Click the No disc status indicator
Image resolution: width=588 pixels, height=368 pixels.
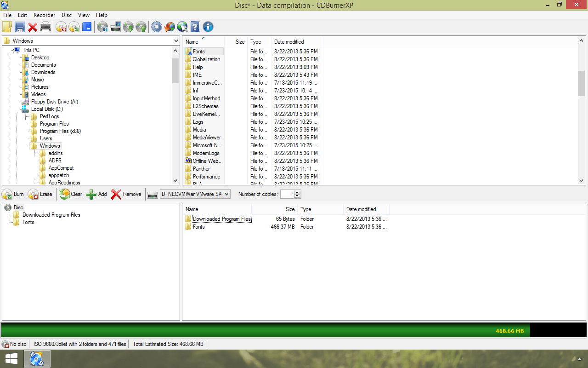14,344
